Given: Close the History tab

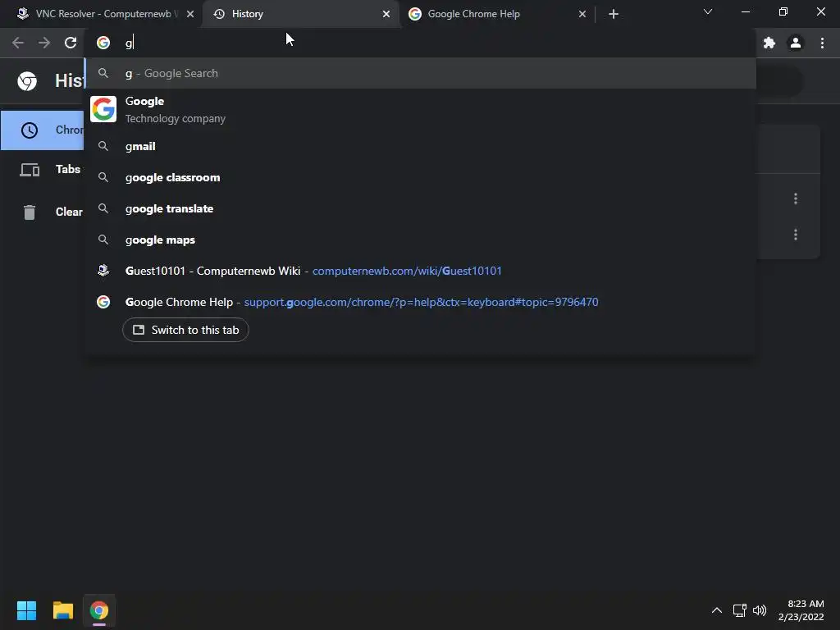Looking at the screenshot, I should click(x=386, y=14).
